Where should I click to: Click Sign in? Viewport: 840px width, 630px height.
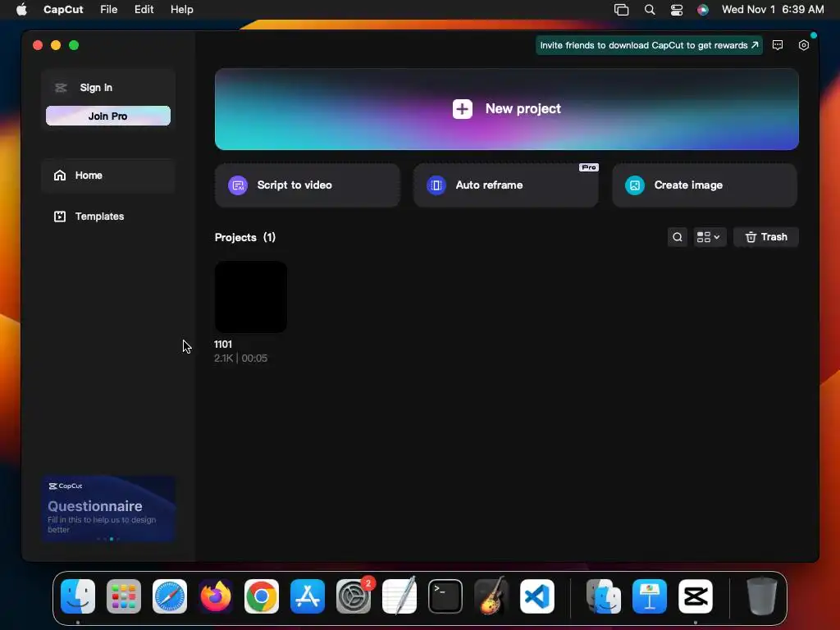pos(96,87)
